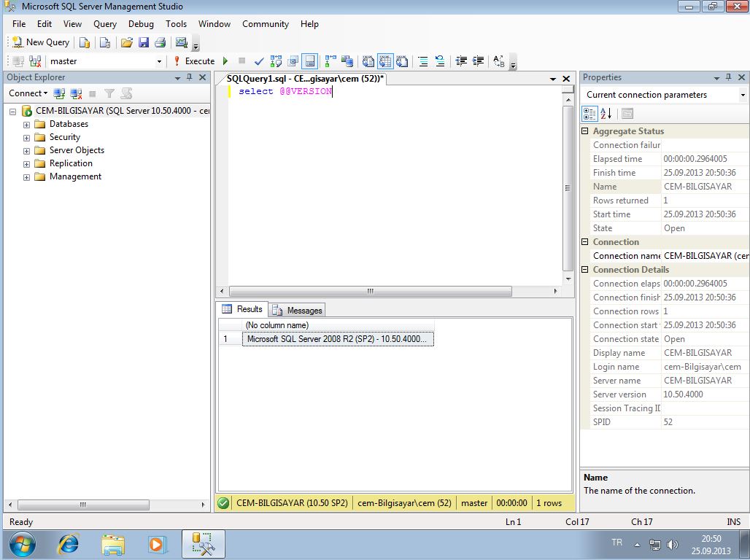Open the Query menu
This screenshot has width=750, height=560.
(105, 24)
